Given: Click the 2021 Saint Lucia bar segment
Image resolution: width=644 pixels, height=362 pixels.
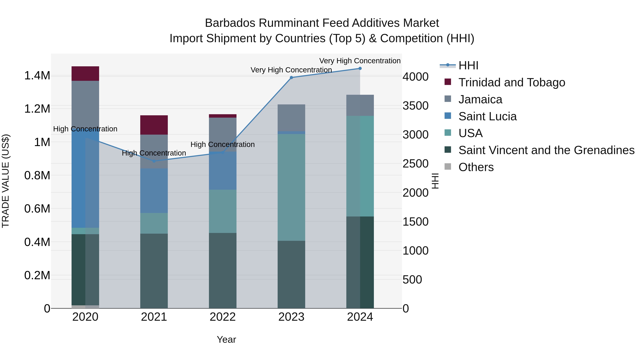Looking at the screenshot, I should tap(154, 191).
